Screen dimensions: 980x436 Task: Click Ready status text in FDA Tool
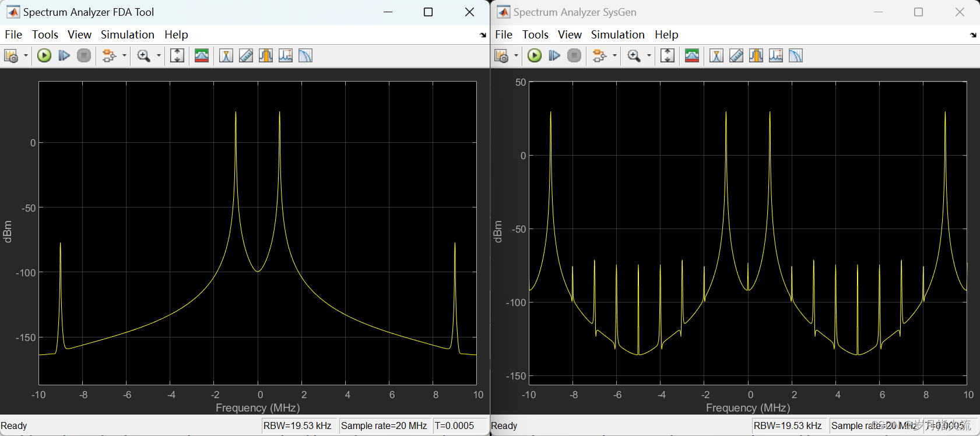click(x=14, y=426)
